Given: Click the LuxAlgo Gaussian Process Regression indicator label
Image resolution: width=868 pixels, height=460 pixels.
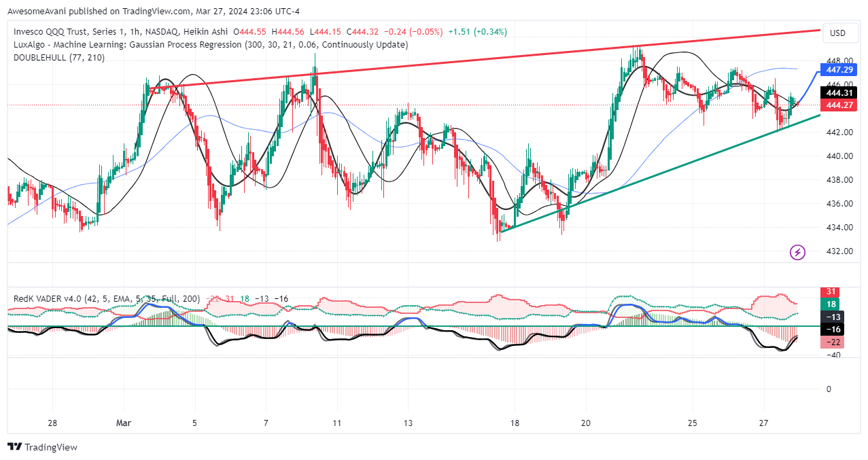Looking at the screenshot, I should pos(211,45).
